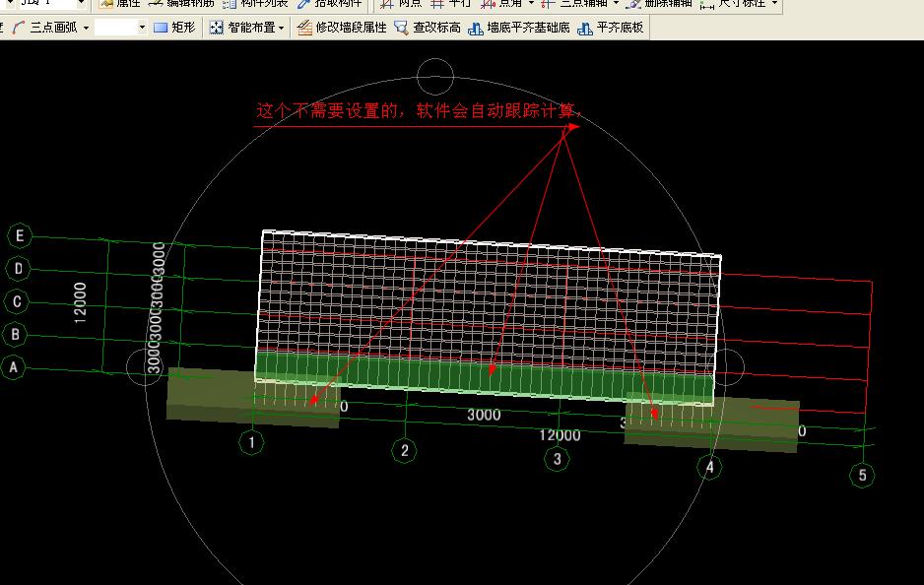
Task: Click the 修改墙段属性 text button
Action: tap(352, 28)
